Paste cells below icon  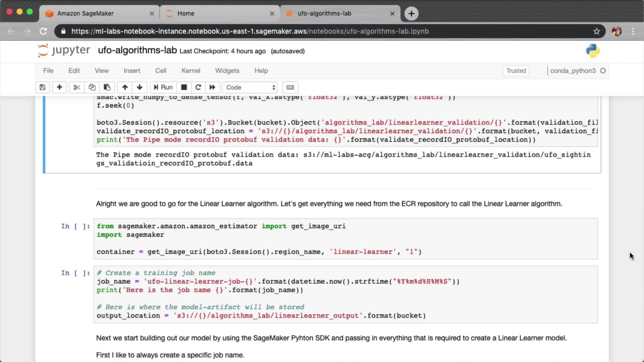(107, 87)
